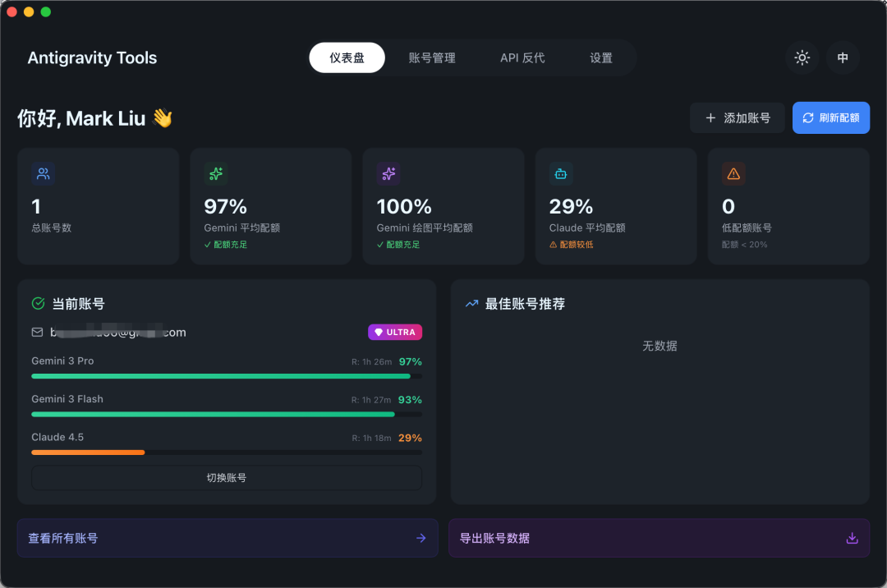Select the 仪表盘 tab
The width and height of the screenshot is (887, 588).
347,57
